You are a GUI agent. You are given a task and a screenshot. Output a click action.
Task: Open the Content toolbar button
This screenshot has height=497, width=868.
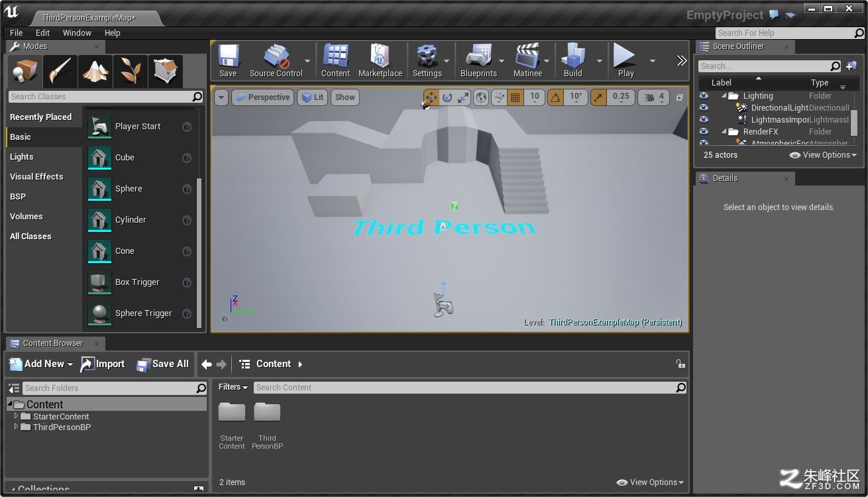[x=335, y=61]
